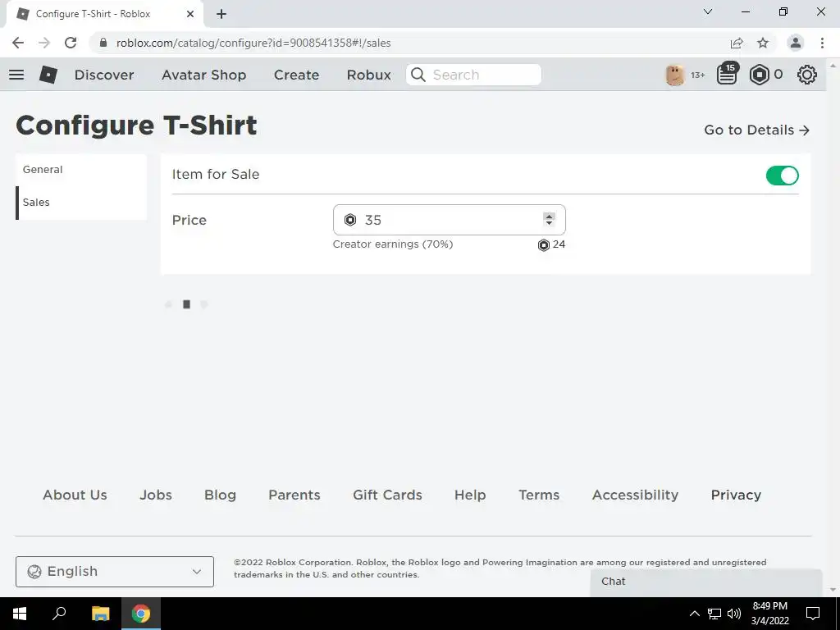Open the notifications icon showing 15
This screenshot has width=840, height=630.
[x=727, y=74]
